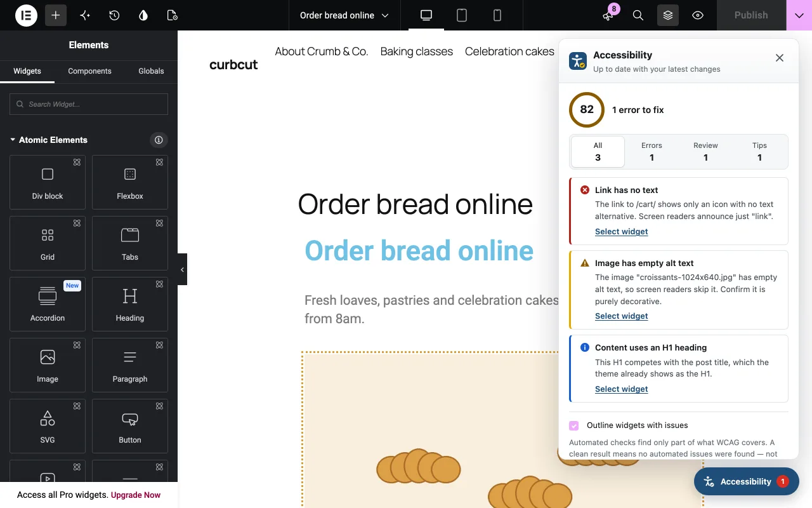Select the Div block widget

tap(48, 182)
